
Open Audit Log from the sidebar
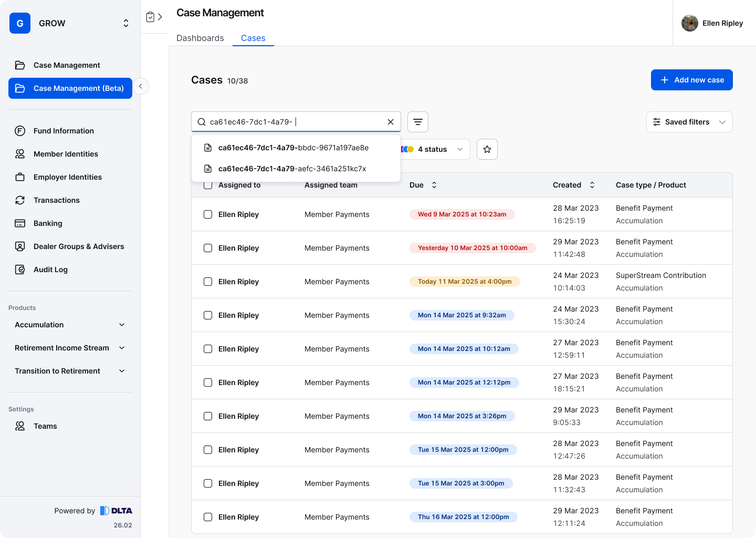coord(50,270)
